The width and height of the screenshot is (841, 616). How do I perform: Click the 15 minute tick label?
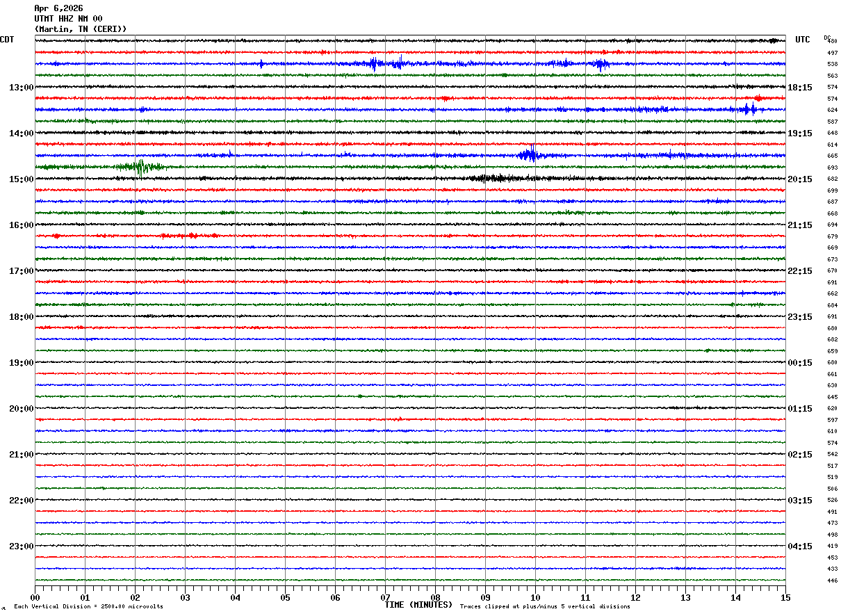pos(785,597)
